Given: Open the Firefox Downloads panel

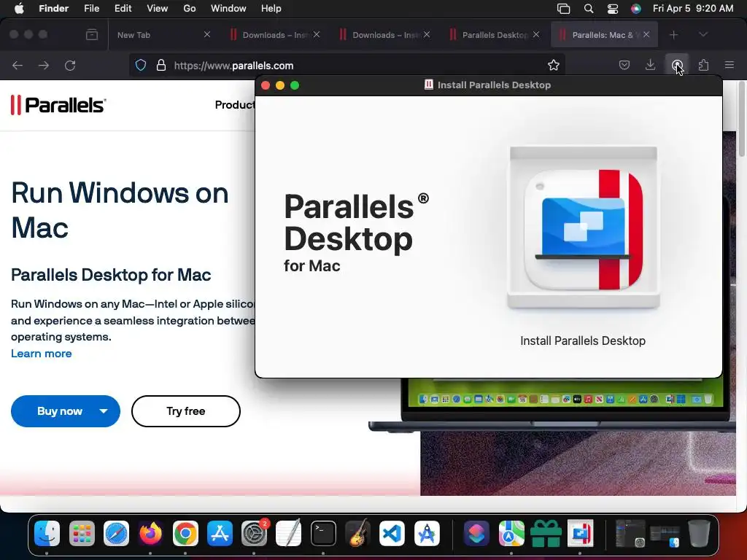Looking at the screenshot, I should [x=650, y=65].
